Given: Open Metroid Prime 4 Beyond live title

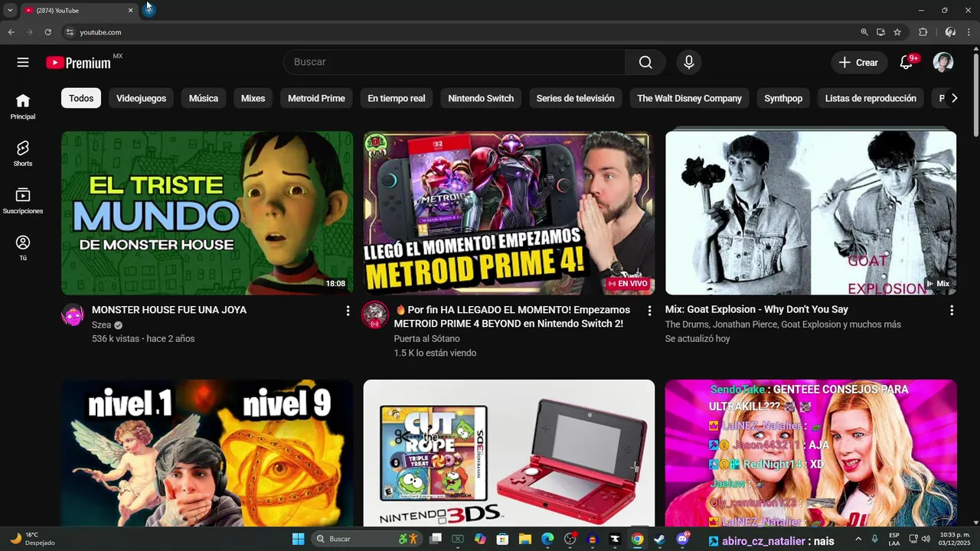Looking at the screenshot, I should point(513,317).
